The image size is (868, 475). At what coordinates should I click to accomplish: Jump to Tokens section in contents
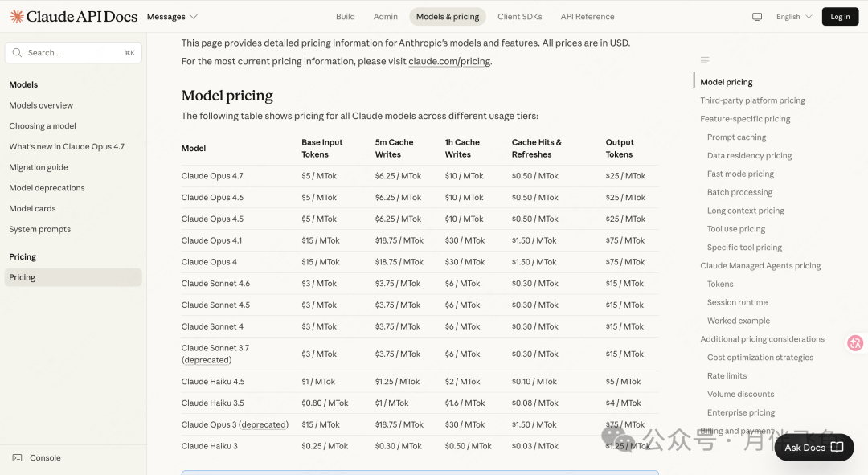point(720,284)
